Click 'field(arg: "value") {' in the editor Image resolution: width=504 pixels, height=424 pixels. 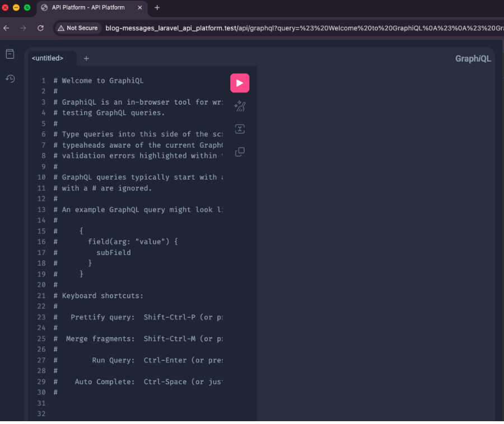133,242
